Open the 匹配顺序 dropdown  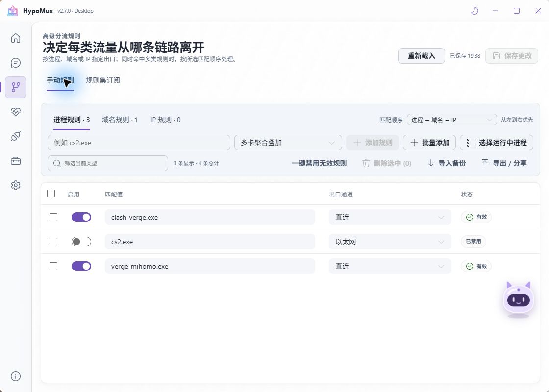tap(451, 120)
